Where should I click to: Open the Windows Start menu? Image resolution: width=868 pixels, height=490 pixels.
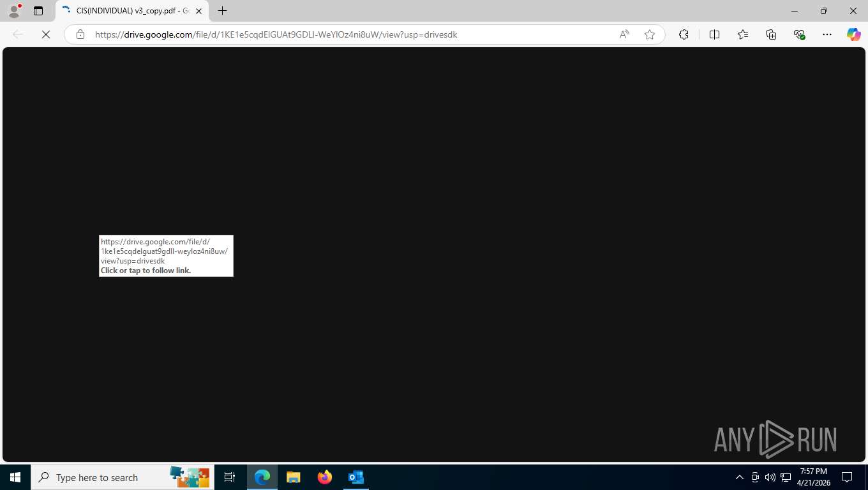[x=15, y=477]
